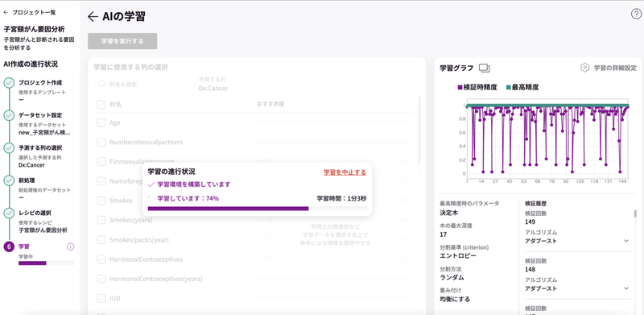Click the step 6 学習 number badge
This screenshot has width=644, height=315.
click(x=9, y=247)
